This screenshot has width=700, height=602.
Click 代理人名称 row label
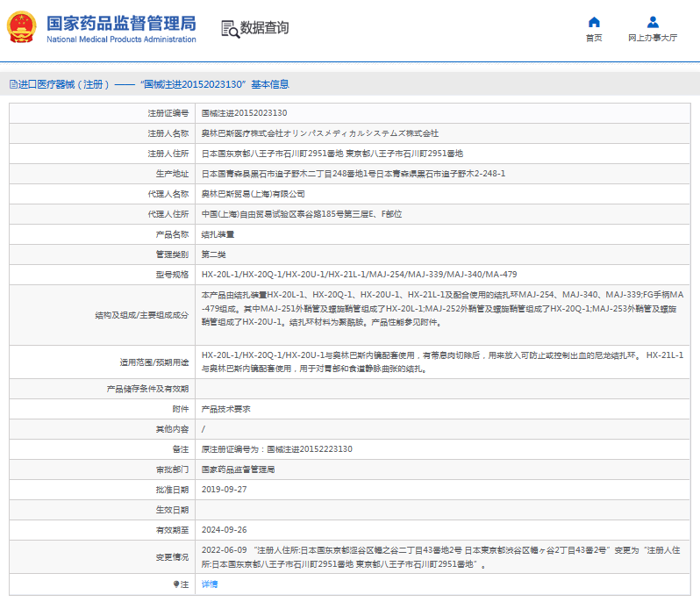click(168, 194)
